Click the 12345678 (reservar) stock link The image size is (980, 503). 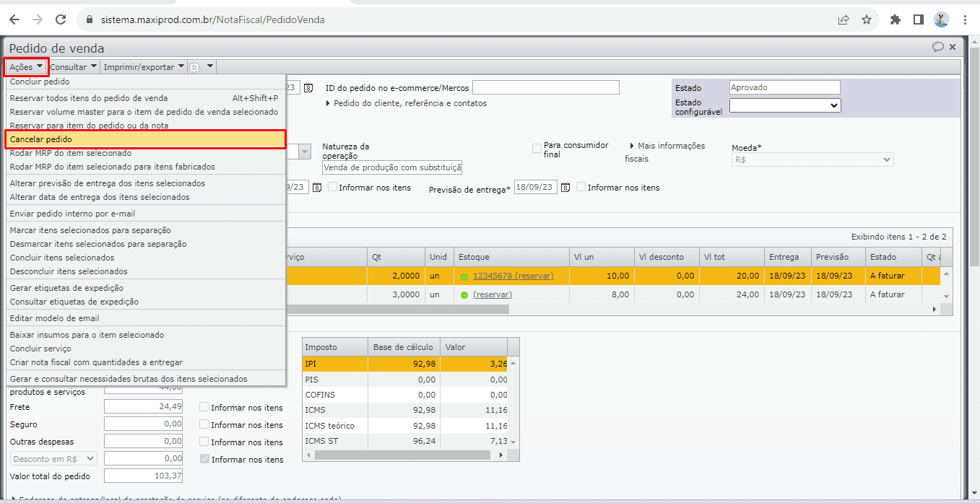tap(513, 276)
